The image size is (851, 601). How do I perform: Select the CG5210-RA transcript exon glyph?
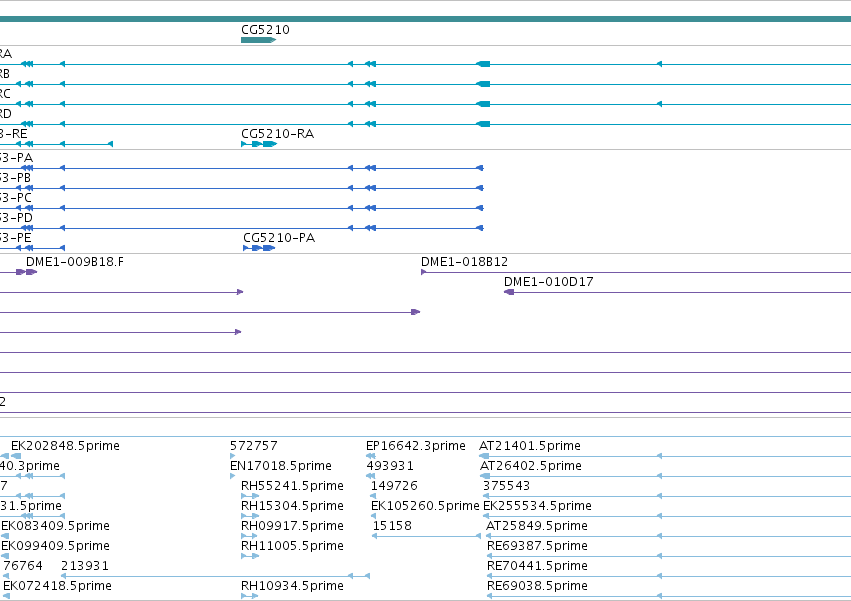(x=259, y=144)
